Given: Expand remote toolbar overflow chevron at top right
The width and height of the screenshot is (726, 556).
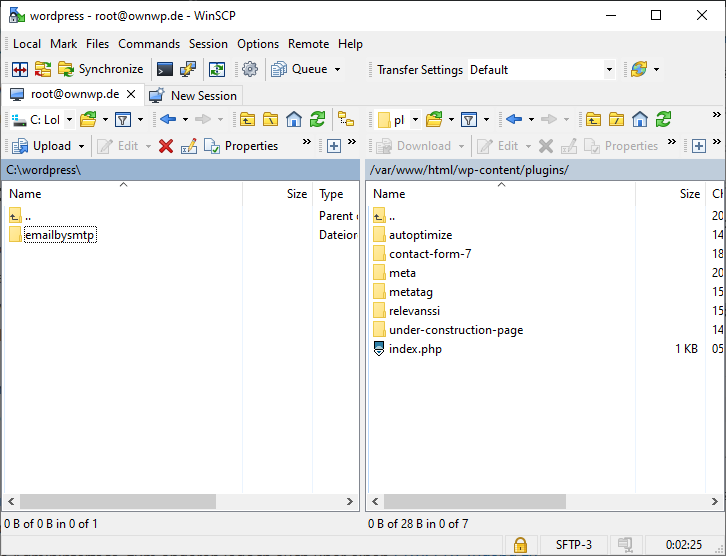Looking at the screenshot, I should tap(717, 114).
